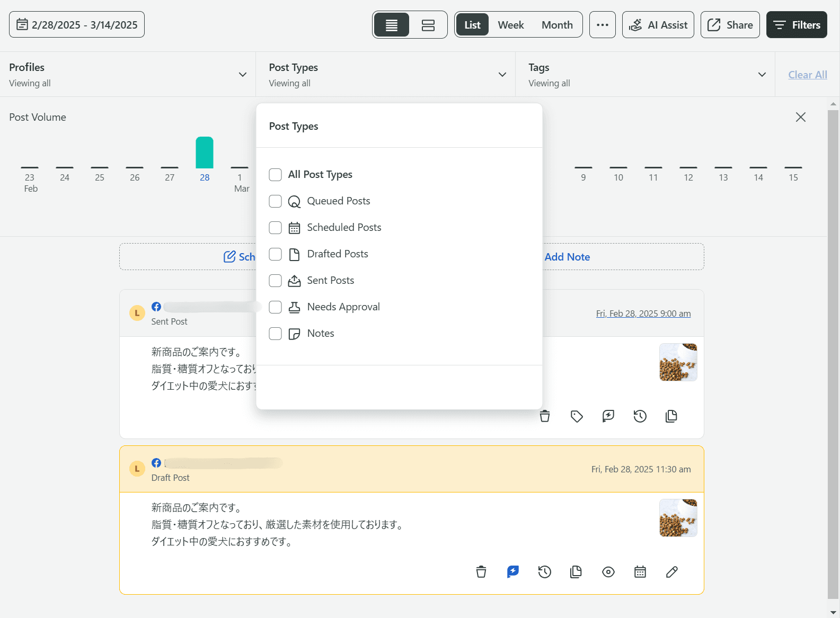The width and height of the screenshot is (840, 618).
Task: Open history on the draft post
Action: pyautogui.click(x=544, y=572)
